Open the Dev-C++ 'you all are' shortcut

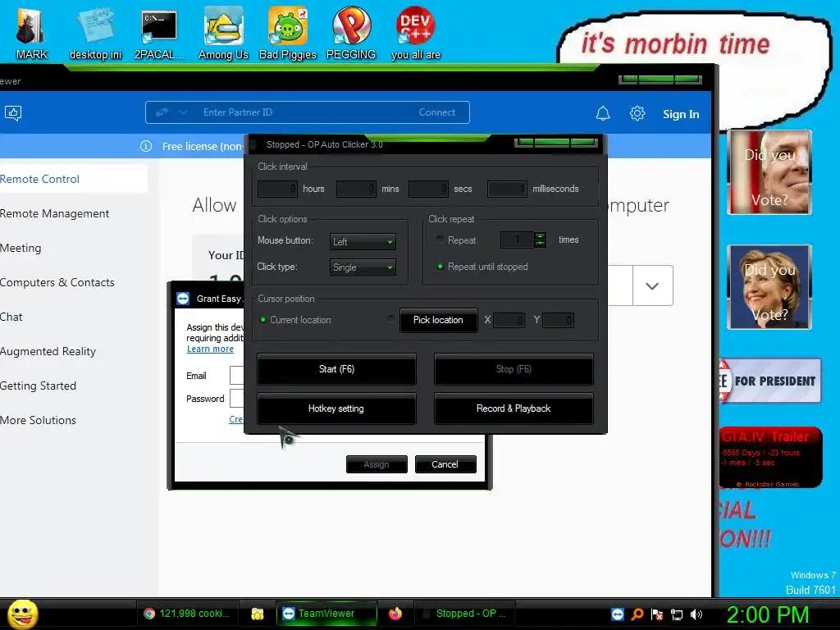416,33
